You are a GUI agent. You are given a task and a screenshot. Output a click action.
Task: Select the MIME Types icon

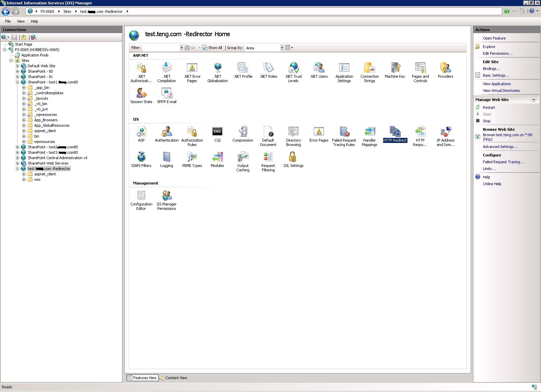tap(192, 159)
